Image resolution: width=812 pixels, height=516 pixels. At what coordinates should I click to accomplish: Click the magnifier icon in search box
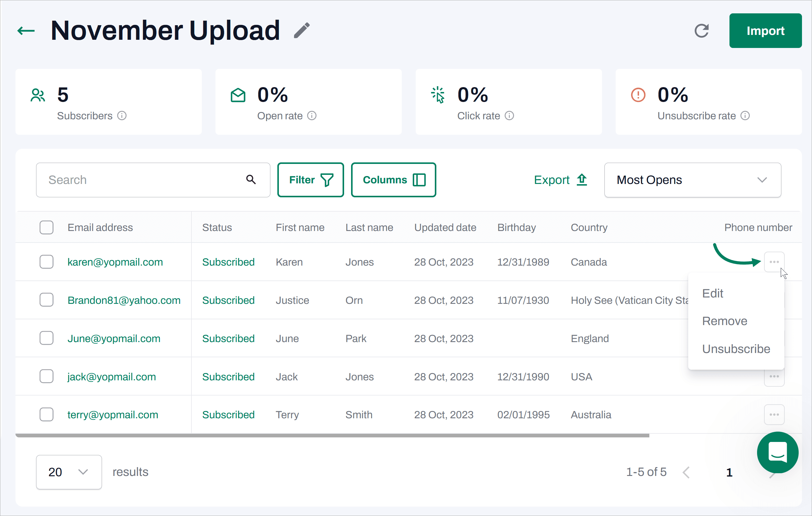(x=251, y=179)
